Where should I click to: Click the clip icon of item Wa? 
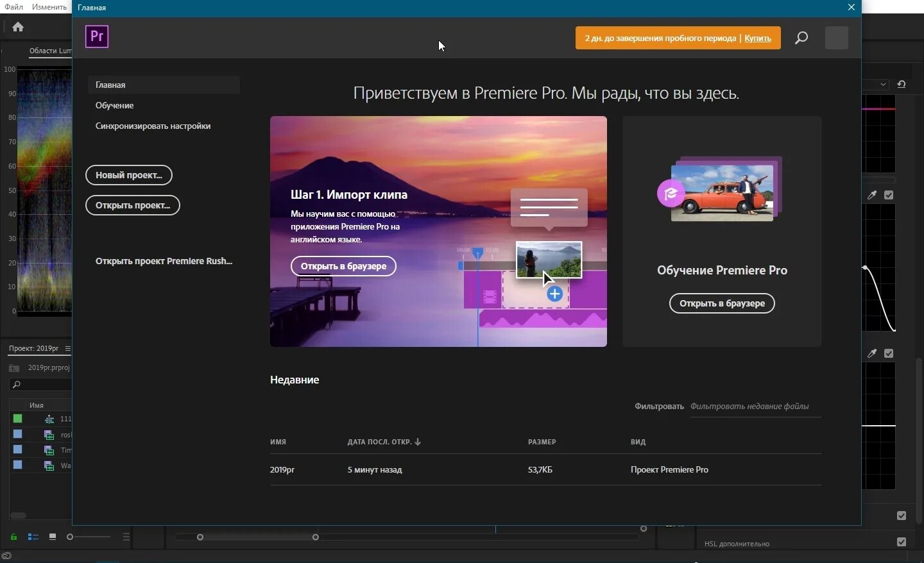coord(49,466)
